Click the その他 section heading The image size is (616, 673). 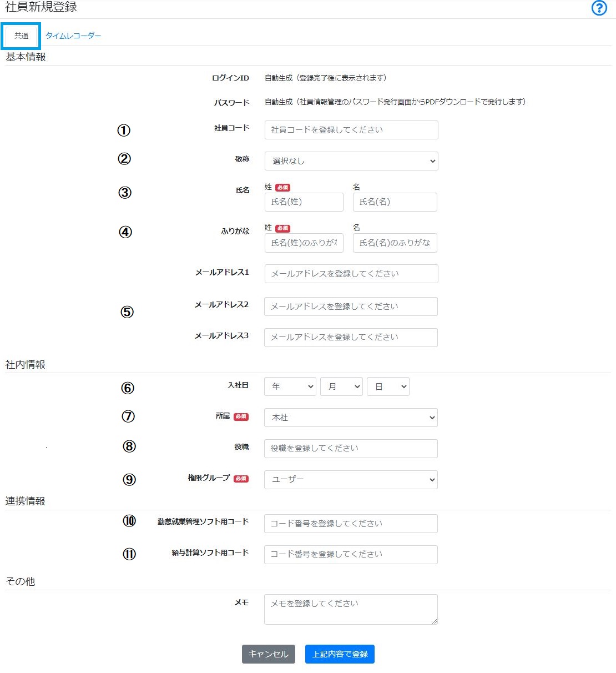click(21, 581)
